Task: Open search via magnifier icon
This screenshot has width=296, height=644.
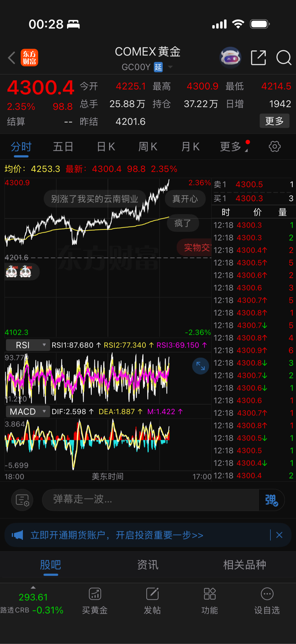Action: pos(284,58)
